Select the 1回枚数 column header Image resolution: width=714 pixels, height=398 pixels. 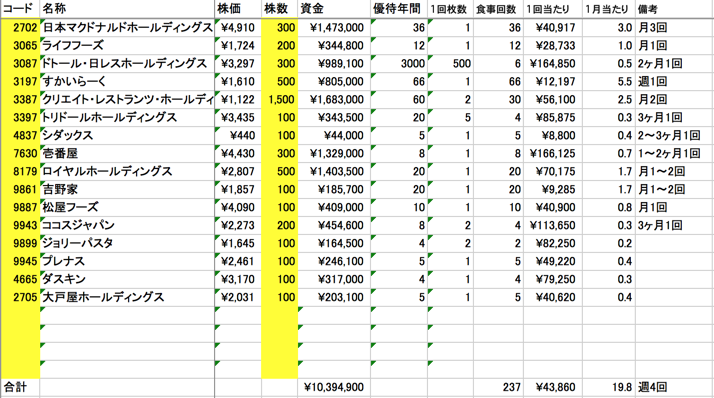point(450,9)
